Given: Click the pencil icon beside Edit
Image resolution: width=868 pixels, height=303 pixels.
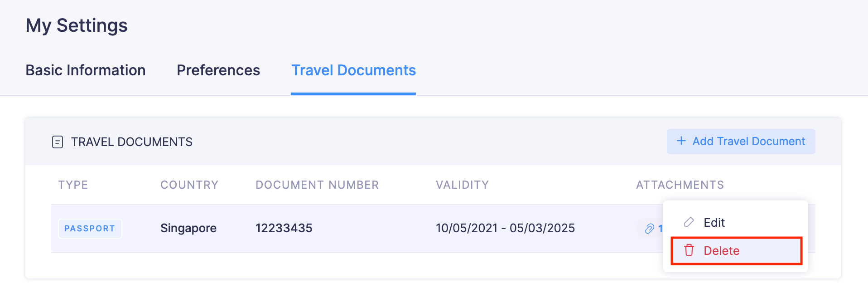Looking at the screenshot, I should pyautogui.click(x=689, y=222).
